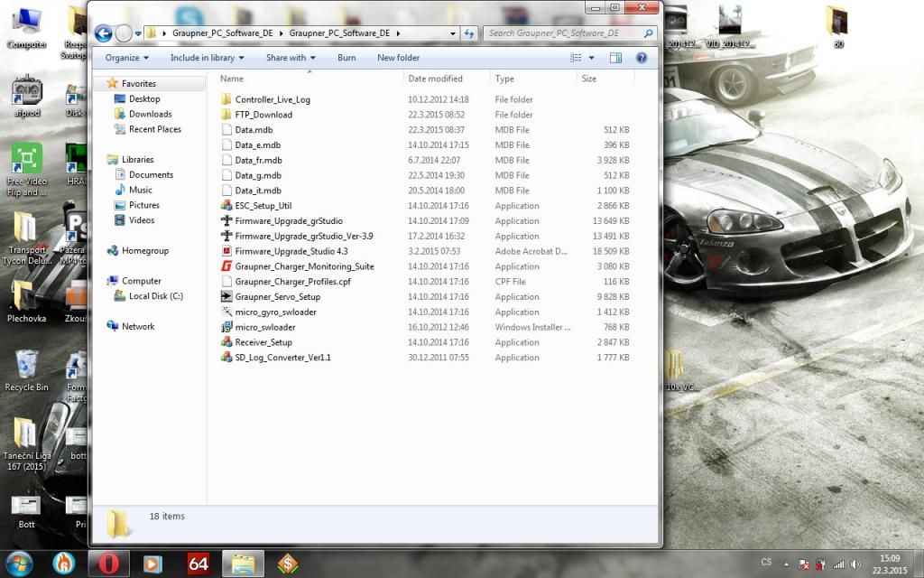Click the Search Graupner_PC_Software_DE input field
This screenshot has width=924, height=578.
(x=562, y=33)
